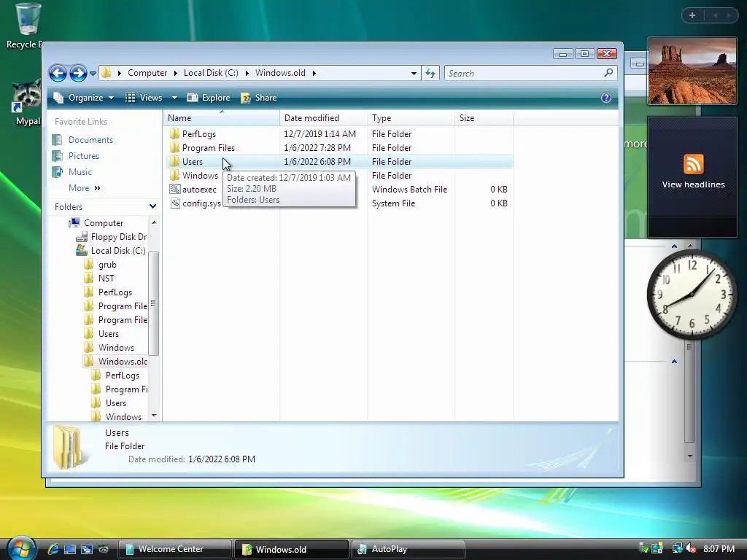Collapse the Folders pane chevron
Screen dimensions: 747x560
[x=152, y=206]
